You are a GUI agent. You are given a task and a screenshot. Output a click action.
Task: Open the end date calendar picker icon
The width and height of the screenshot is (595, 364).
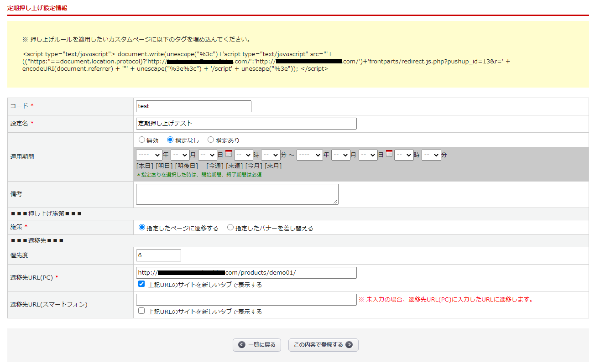click(389, 154)
